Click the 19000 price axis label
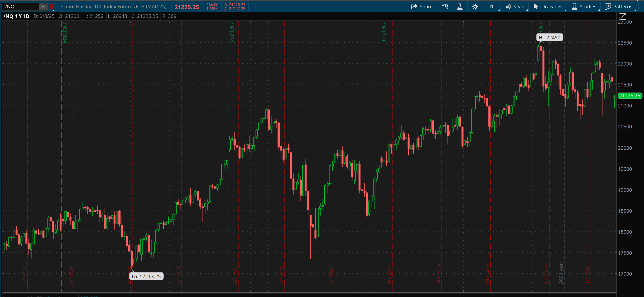This screenshot has width=644, height=297. 625,190
